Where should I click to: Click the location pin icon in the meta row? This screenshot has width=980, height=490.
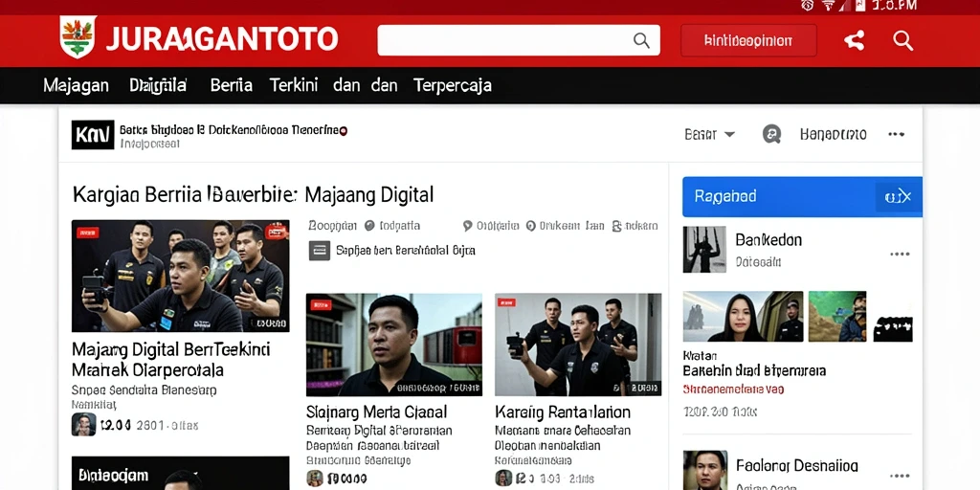pos(467,226)
